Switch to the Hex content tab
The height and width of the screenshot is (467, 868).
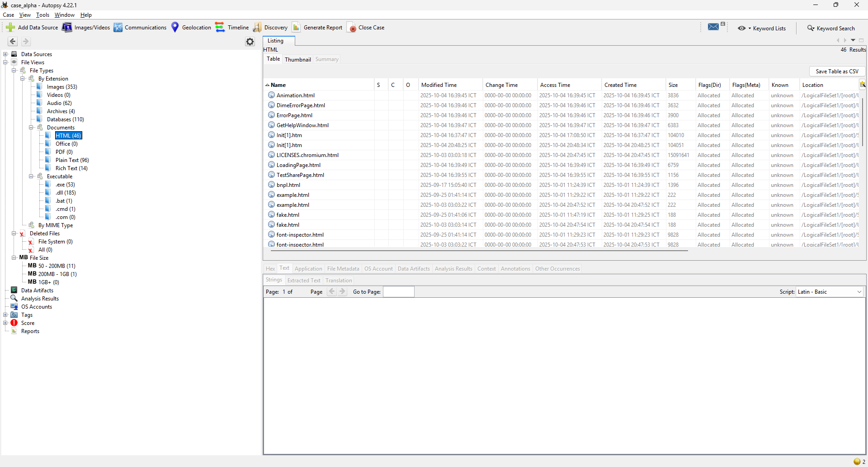click(270, 268)
